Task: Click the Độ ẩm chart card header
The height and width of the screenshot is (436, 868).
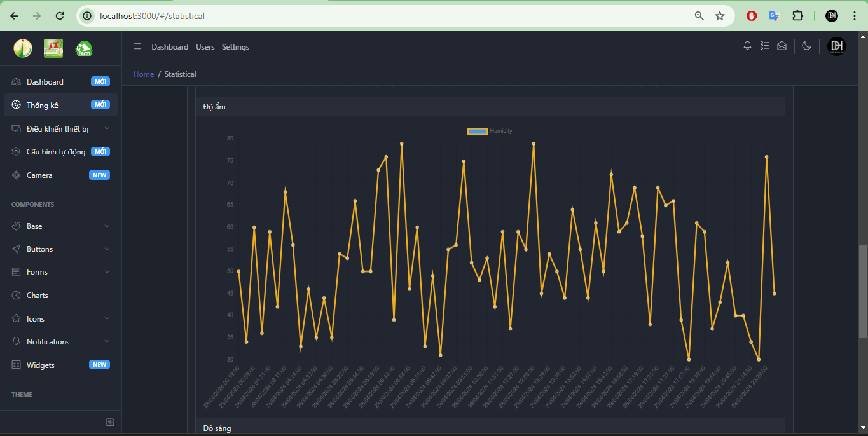Action: point(490,107)
